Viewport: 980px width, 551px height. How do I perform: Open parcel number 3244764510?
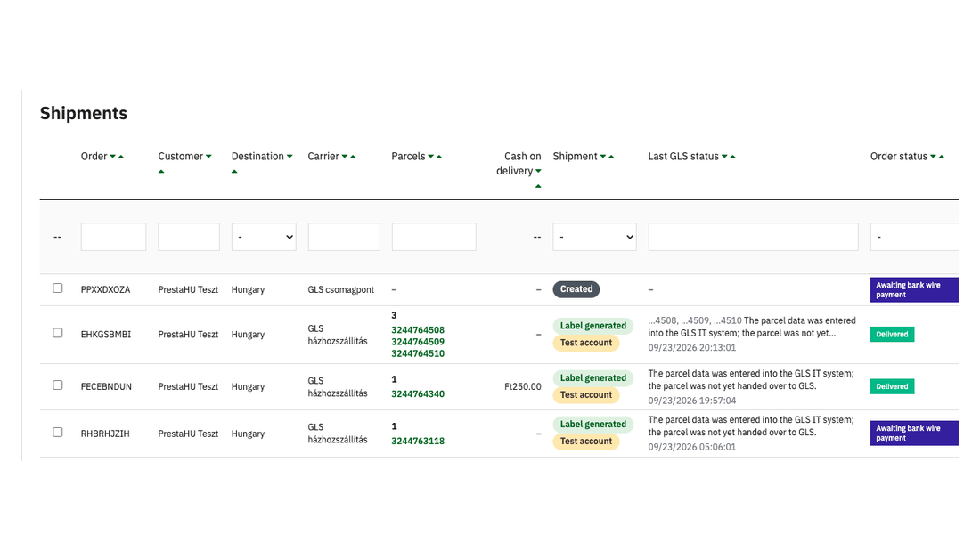pyautogui.click(x=418, y=353)
